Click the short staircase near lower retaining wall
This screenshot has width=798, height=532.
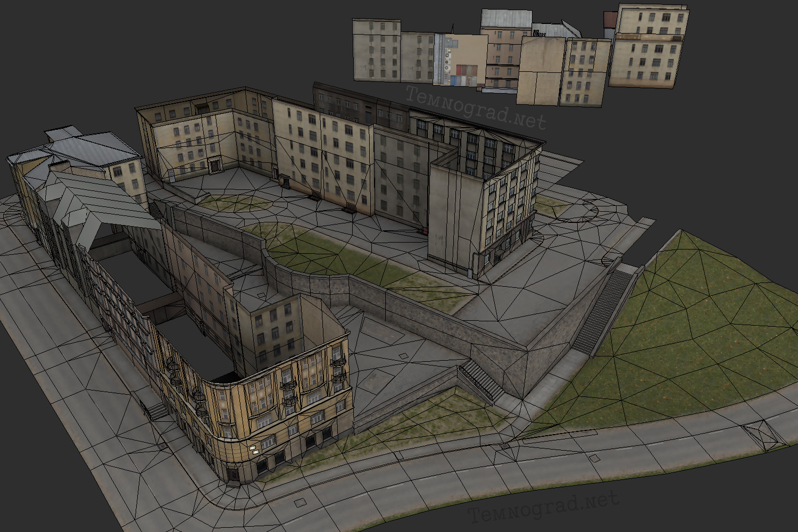[481, 379]
